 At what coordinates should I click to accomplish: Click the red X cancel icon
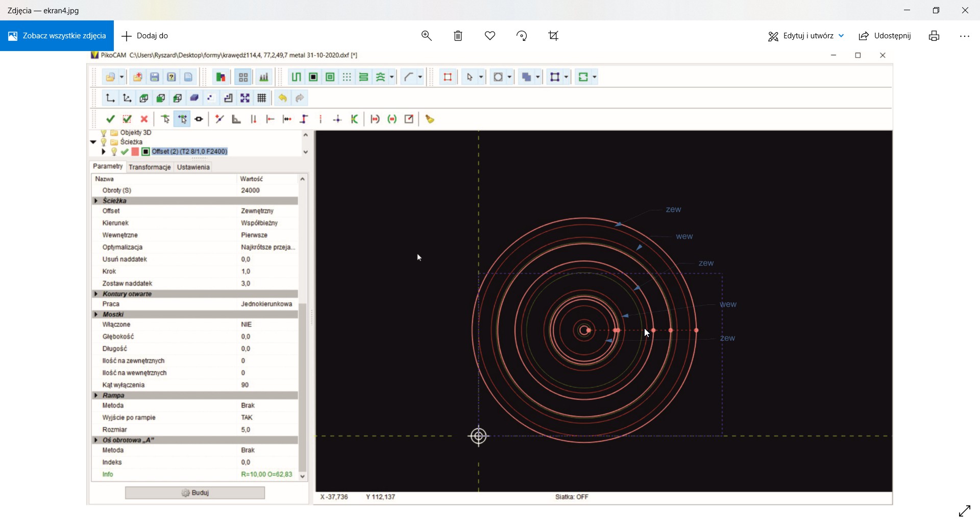click(x=144, y=120)
